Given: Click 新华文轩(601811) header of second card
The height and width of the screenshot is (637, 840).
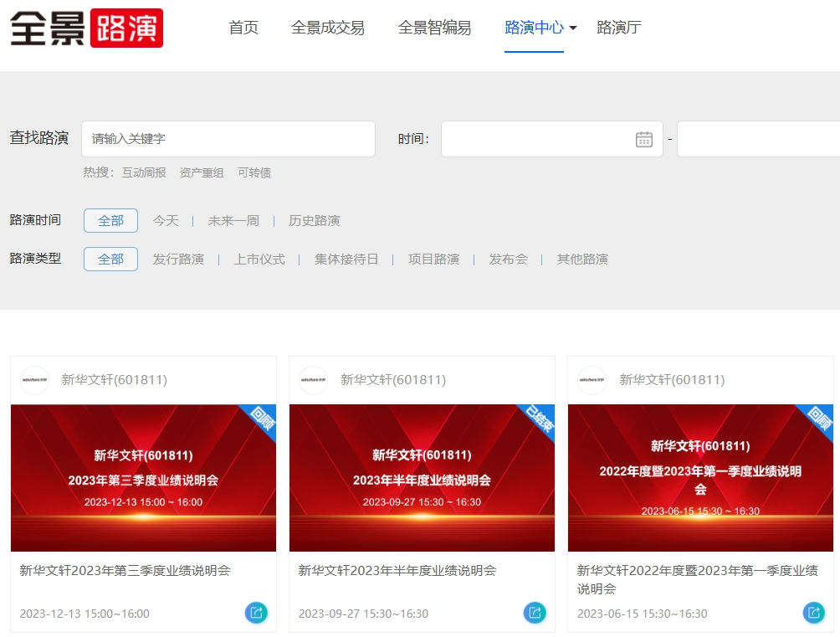Looking at the screenshot, I should pyautogui.click(x=393, y=380).
